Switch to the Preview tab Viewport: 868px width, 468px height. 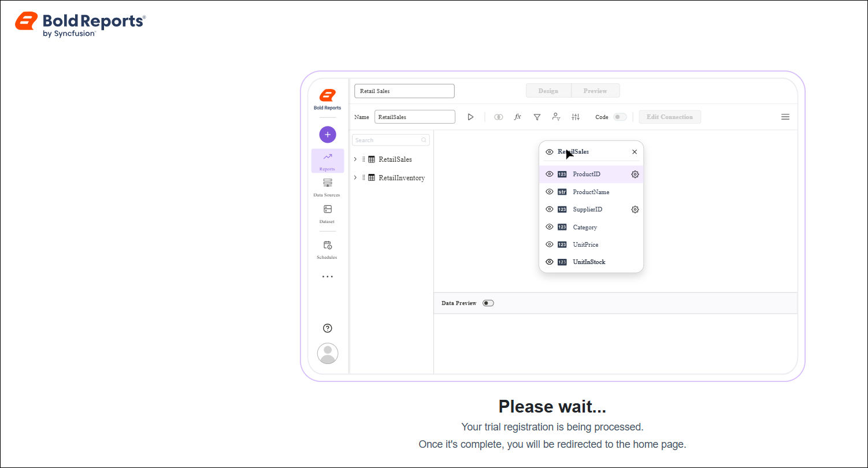pyautogui.click(x=595, y=91)
